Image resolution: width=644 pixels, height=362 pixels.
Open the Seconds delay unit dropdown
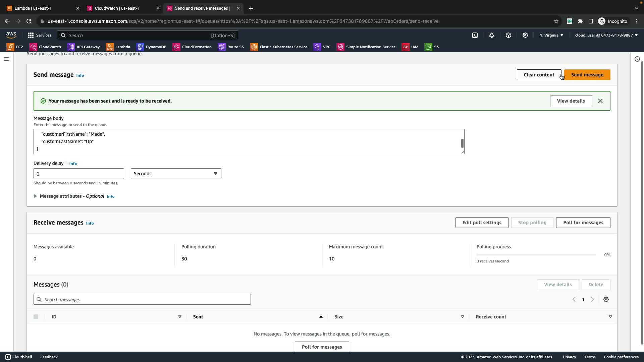(x=176, y=174)
